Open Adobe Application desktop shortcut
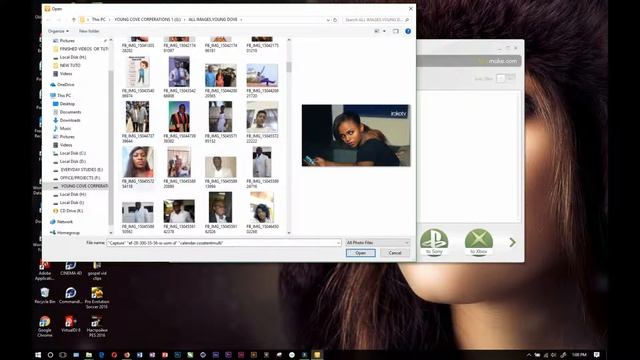640x360 pixels. pos(45,271)
